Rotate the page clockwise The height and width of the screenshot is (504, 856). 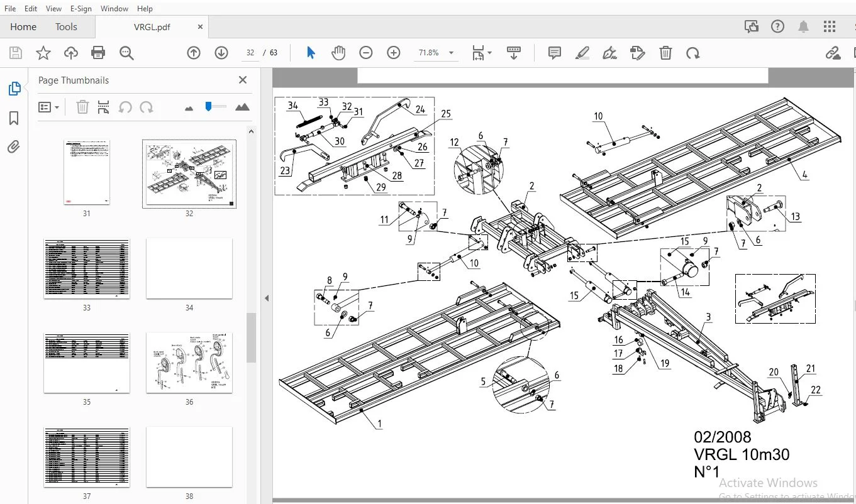(x=693, y=53)
